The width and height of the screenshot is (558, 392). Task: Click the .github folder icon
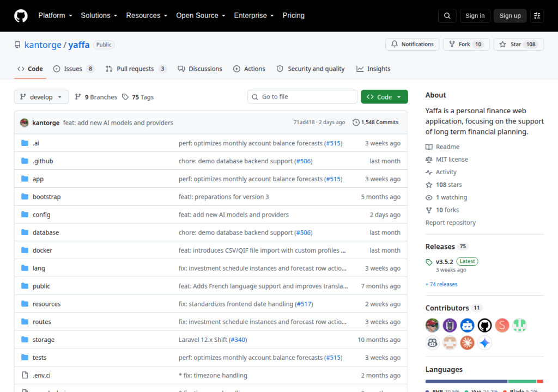click(x=25, y=161)
